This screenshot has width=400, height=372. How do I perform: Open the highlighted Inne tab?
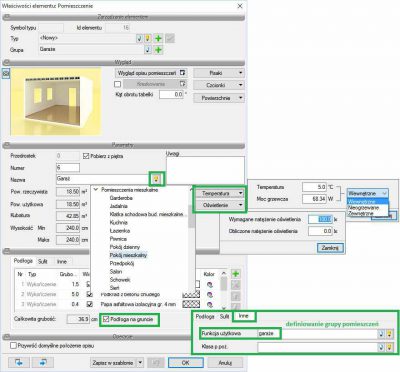coord(244,316)
